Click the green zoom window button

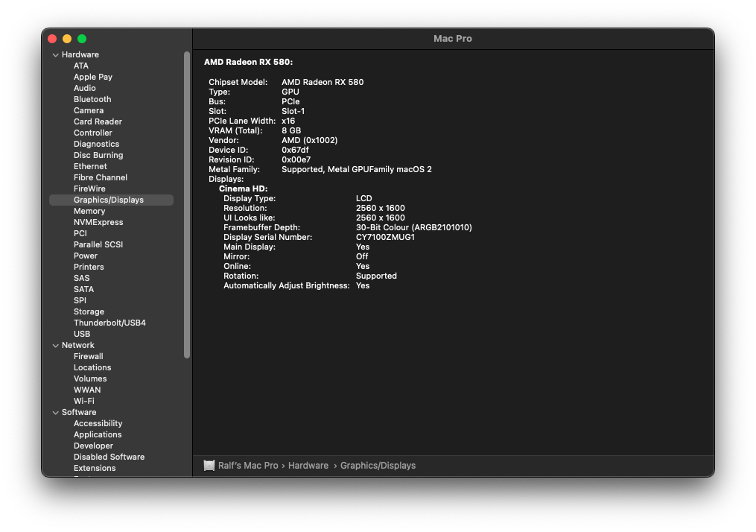click(x=82, y=39)
